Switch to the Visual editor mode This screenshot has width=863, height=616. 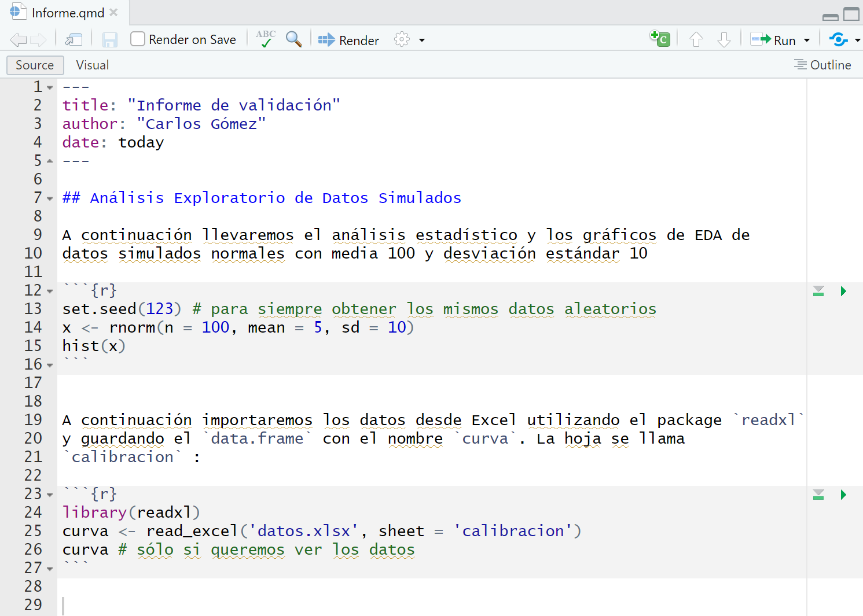pos(92,65)
